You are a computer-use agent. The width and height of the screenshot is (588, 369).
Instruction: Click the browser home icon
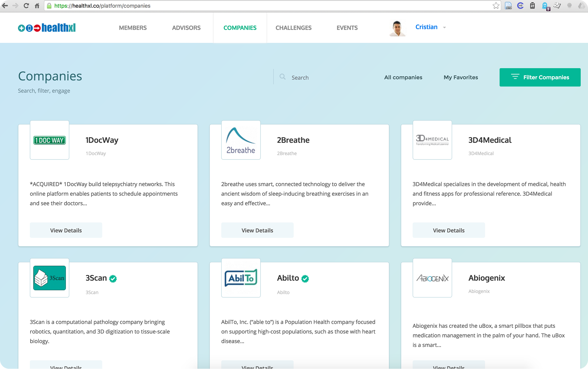37,6
